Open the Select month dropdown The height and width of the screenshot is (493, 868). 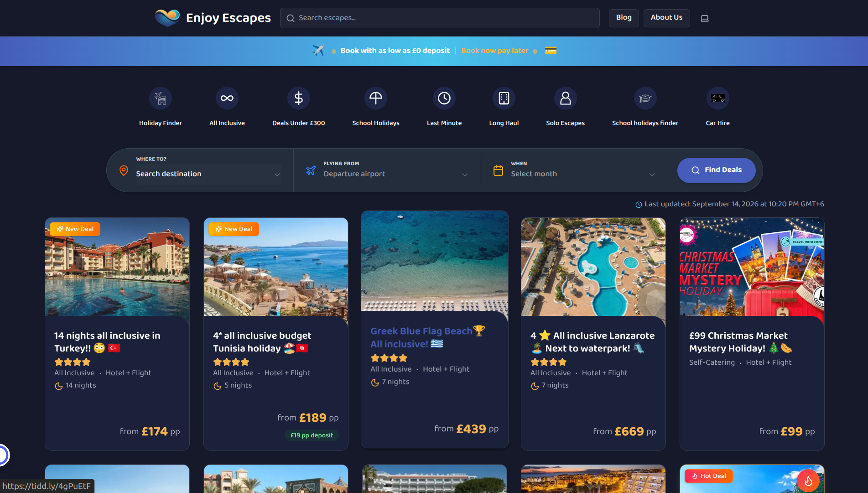[x=583, y=174]
